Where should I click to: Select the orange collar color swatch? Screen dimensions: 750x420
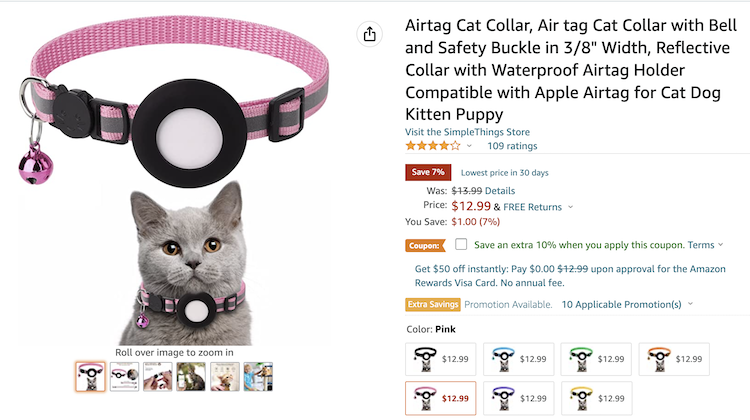point(671,358)
